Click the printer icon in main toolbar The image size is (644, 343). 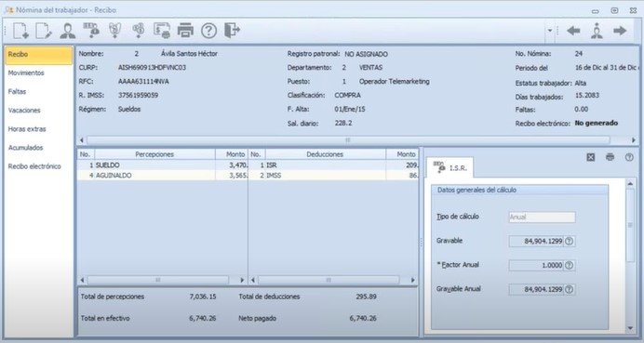(x=185, y=31)
